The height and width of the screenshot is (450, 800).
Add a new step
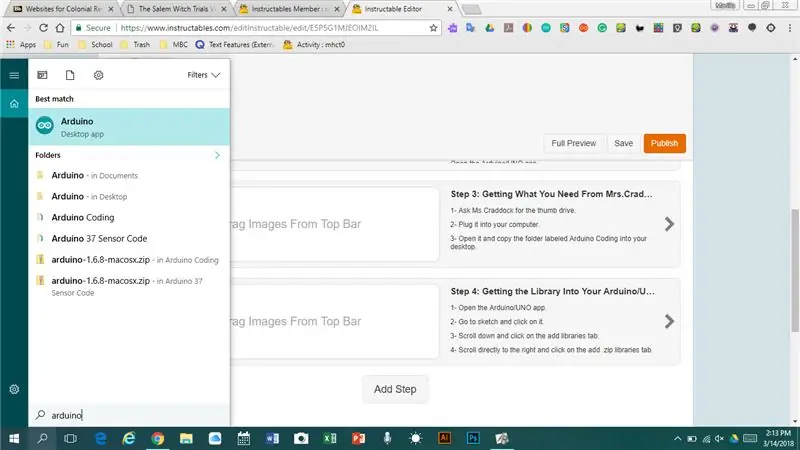[395, 389]
